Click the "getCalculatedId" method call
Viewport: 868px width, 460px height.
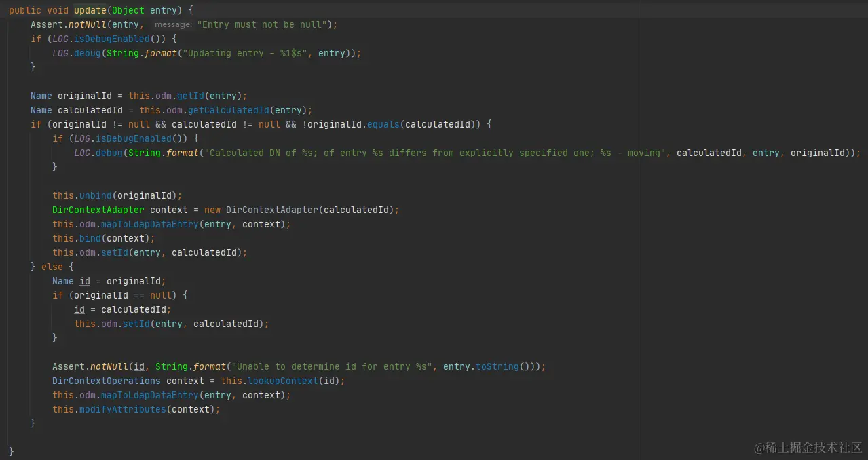click(x=229, y=110)
